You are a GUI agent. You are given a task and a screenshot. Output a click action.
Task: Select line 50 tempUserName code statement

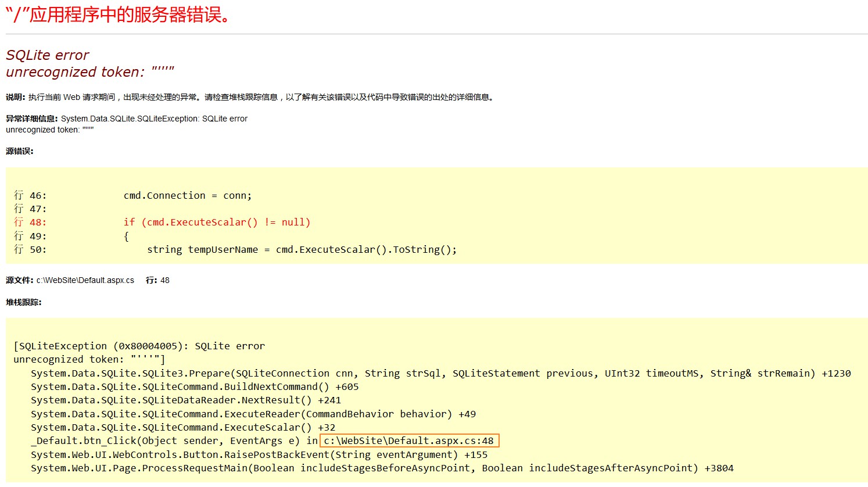(x=302, y=249)
